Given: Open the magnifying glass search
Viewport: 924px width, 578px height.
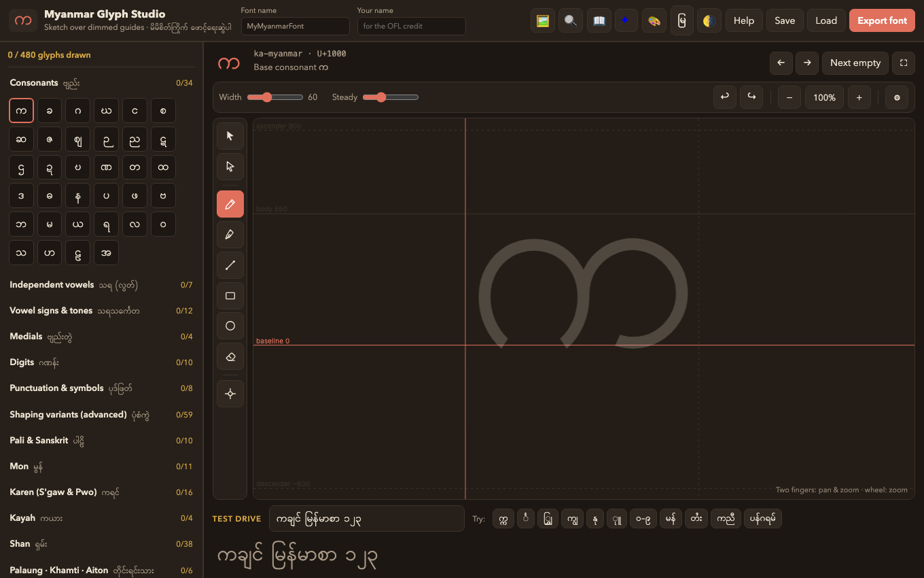Looking at the screenshot, I should (570, 20).
